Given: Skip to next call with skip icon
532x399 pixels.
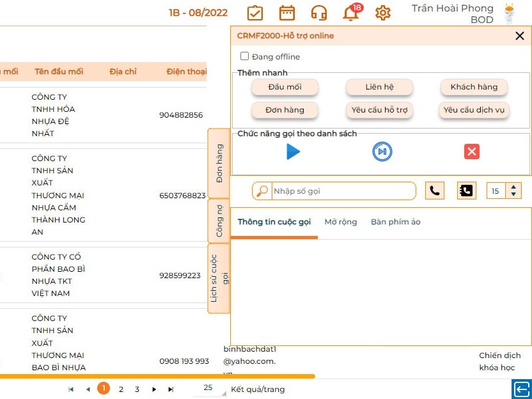Looking at the screenshot, I should (382, 152).
